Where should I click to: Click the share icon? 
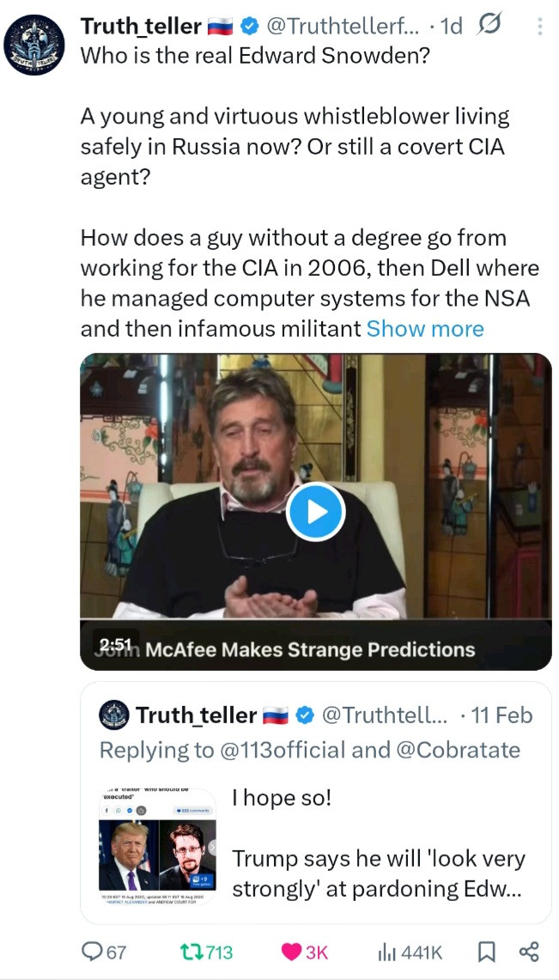click(x=528, y=951)
